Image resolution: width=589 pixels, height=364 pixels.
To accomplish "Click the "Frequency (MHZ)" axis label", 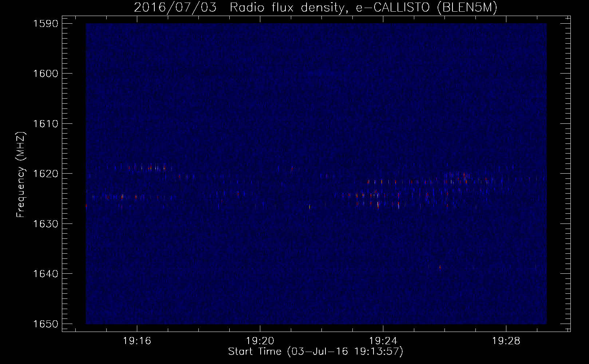I will (21, 174).
